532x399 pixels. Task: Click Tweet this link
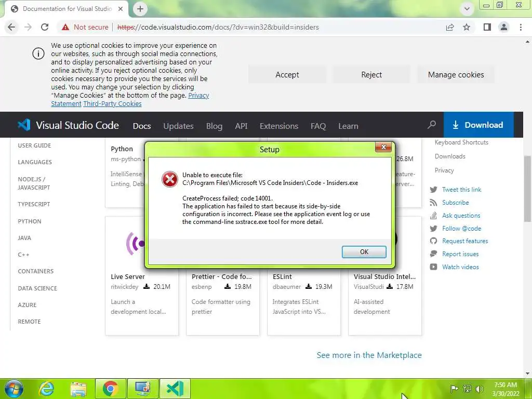point(461,190)
